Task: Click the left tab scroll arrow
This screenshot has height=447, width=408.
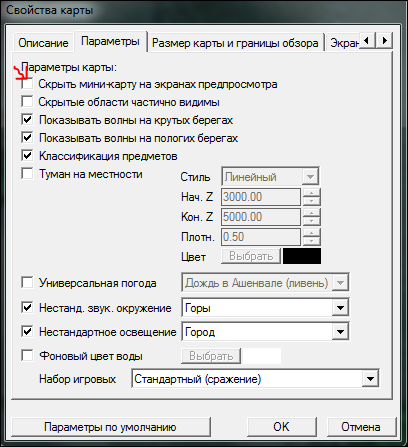Action: point(367,41)
